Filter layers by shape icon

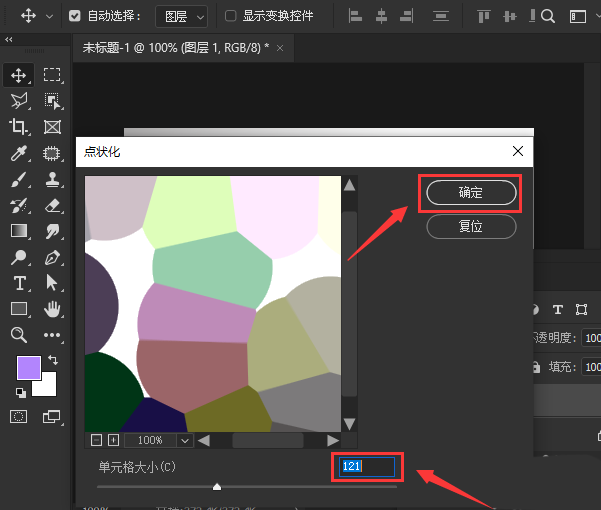581,309
